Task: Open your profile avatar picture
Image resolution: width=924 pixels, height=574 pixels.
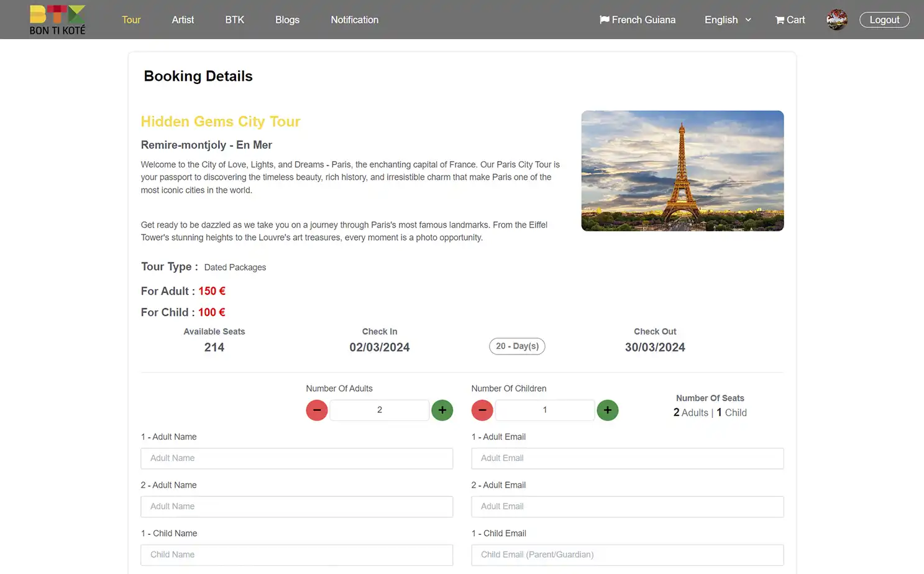Action: coord(836,19)
